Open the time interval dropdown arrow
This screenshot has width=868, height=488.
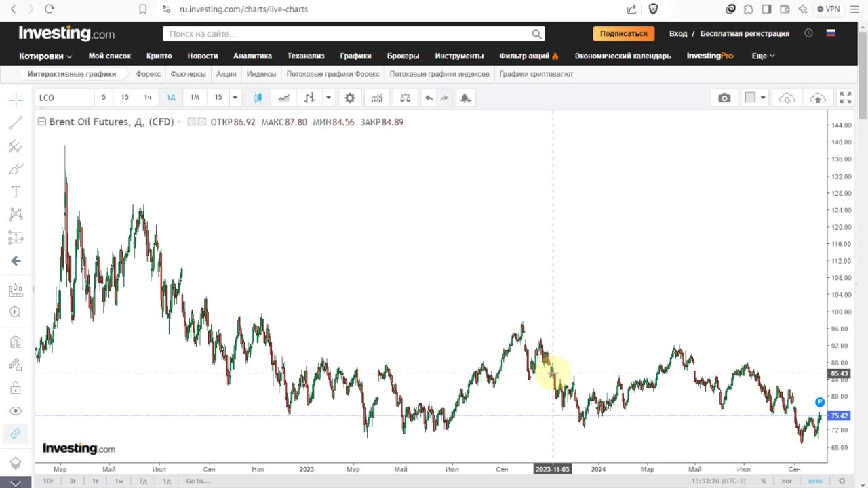[235, 98]
